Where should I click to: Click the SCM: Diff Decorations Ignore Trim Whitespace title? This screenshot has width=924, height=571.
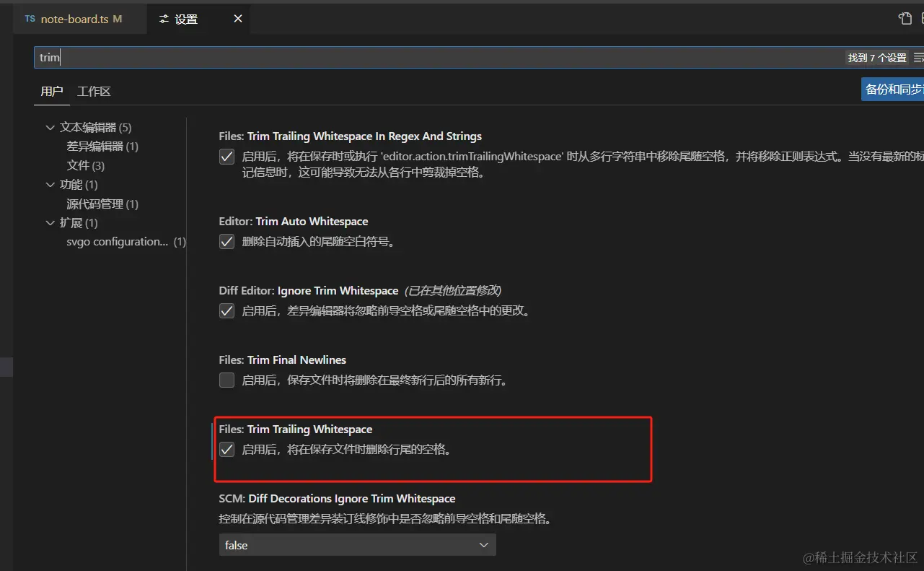pos(338,499)
